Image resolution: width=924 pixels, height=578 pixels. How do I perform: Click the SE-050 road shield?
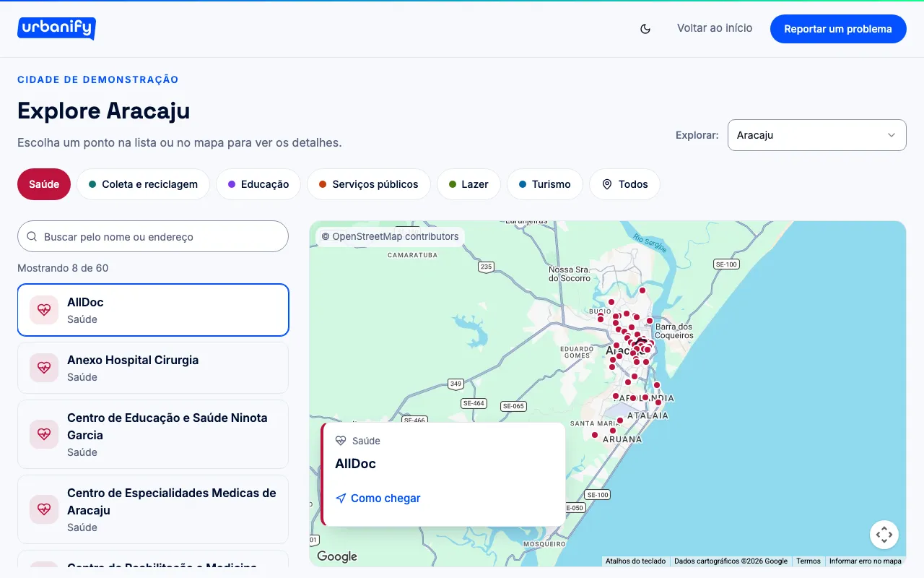(574, 508)
